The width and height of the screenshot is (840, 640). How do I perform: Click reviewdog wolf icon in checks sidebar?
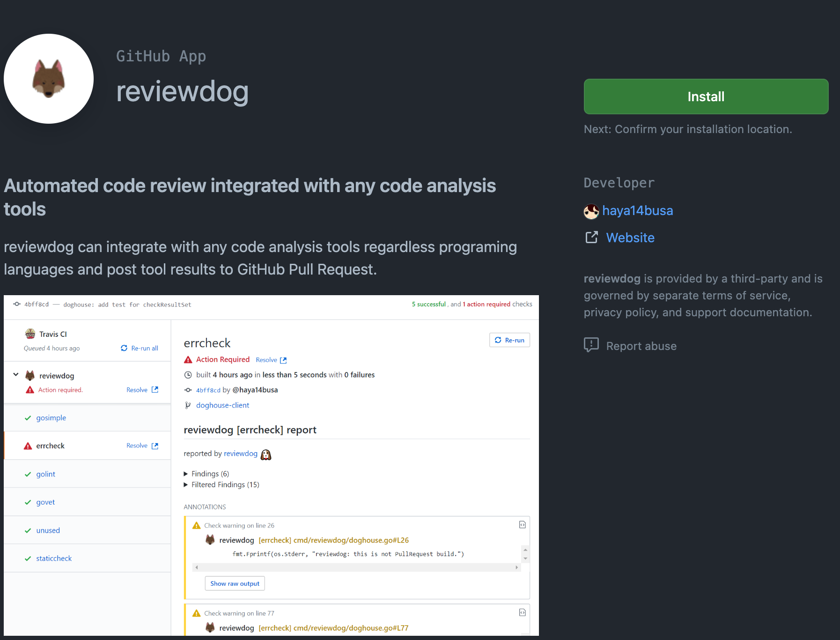pos(30,375)
